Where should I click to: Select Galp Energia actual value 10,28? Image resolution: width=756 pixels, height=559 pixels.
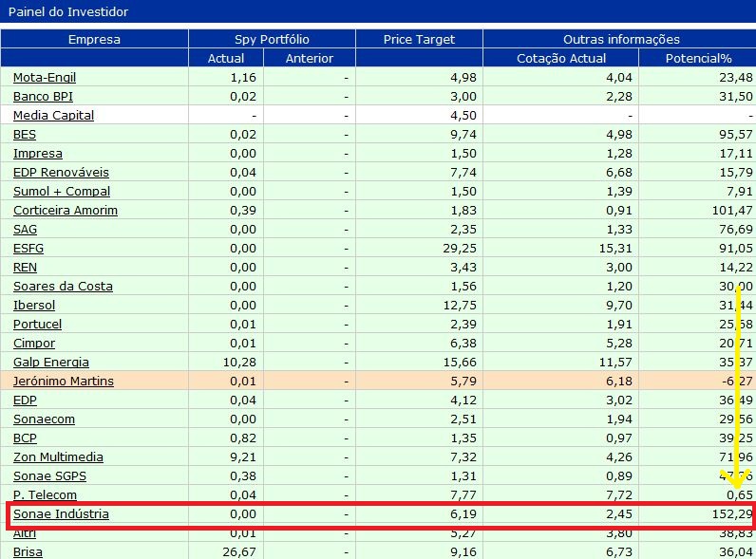point(239,362)
